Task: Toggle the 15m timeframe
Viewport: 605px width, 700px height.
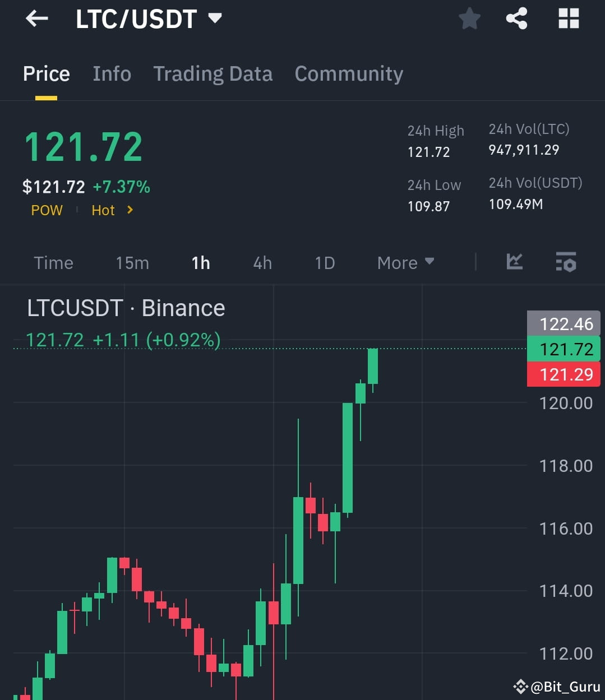Action: point(132,262)
